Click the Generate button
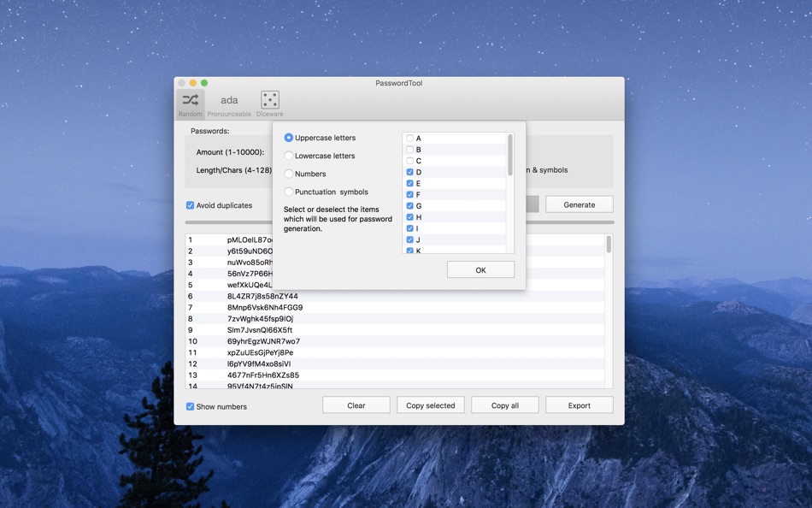The image size is (812, 508). coord(579,204)
